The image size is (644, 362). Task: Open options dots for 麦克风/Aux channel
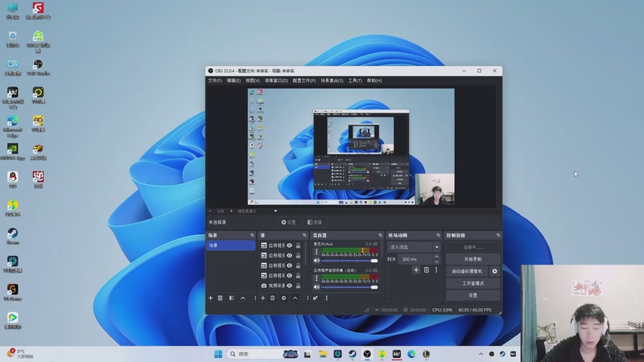point(316,252)
